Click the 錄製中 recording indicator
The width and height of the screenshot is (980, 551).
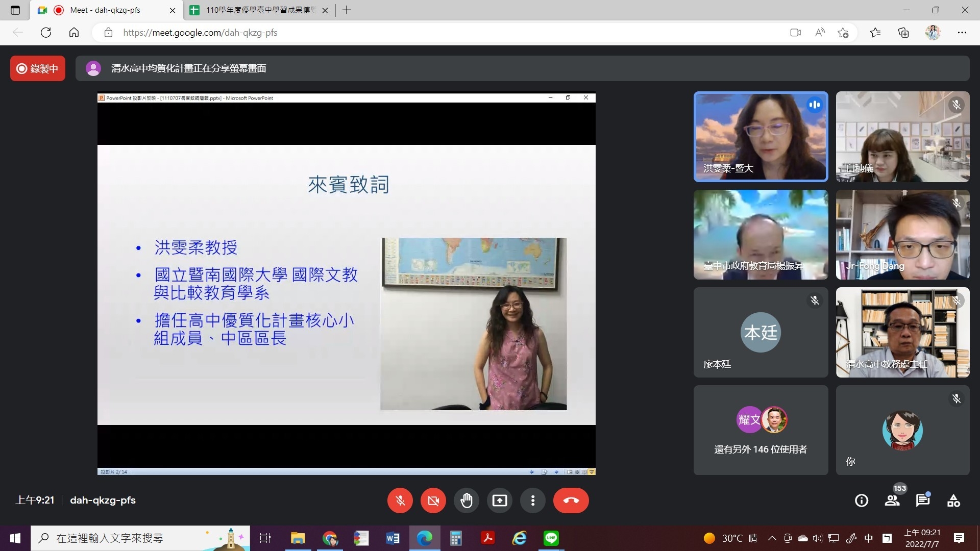[x=38, y=68]
